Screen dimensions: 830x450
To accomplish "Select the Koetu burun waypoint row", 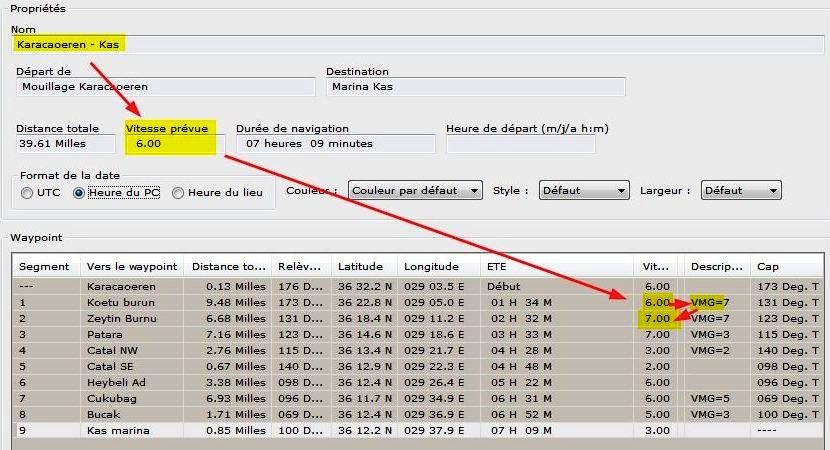I will click(x=418, y=302).
